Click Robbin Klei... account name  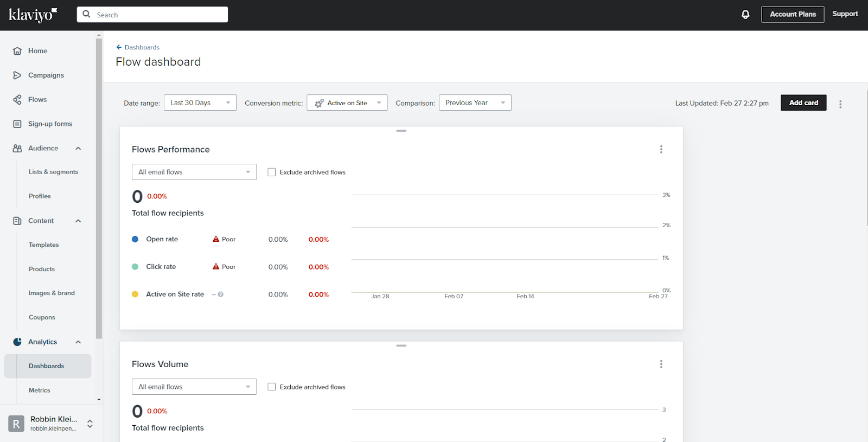pos(54,419)
